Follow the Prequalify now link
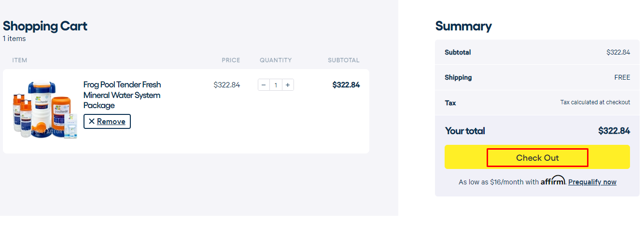This screenshot has width=644, height=238. click(x=592, y=182)
